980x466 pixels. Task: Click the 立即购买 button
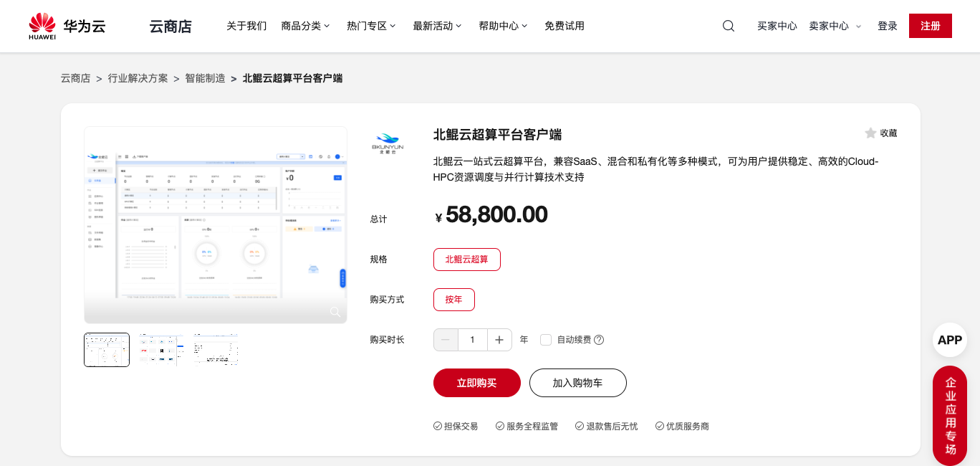pyautogui.click(x=477, y=383)
